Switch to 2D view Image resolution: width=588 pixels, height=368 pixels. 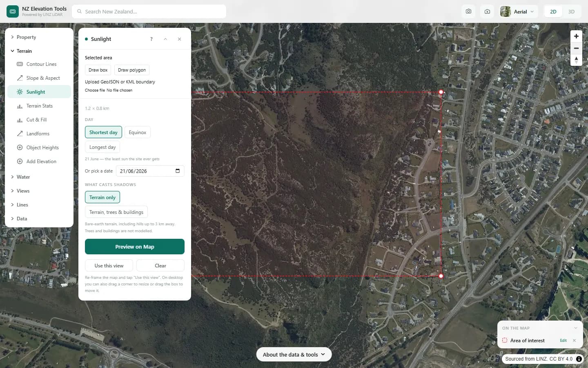pyautogui.click(x=553, y=11)
